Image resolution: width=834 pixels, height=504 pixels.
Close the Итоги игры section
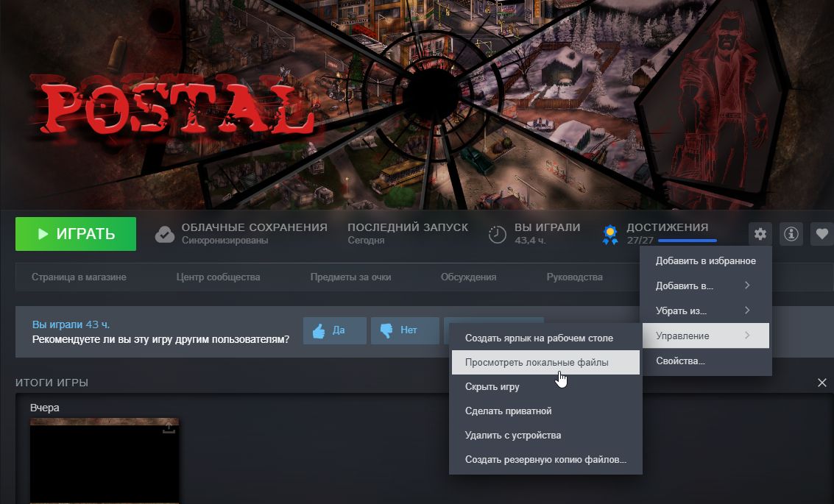click(821, 383)
